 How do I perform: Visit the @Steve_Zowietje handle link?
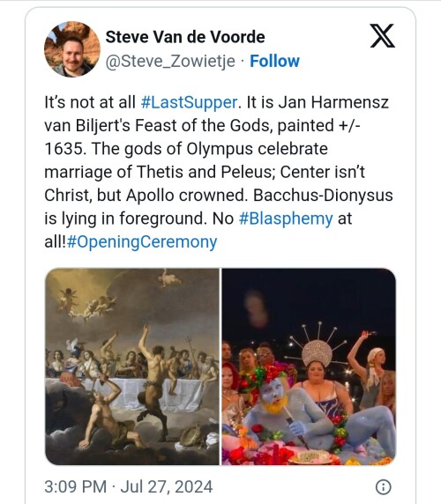(170, 61)
